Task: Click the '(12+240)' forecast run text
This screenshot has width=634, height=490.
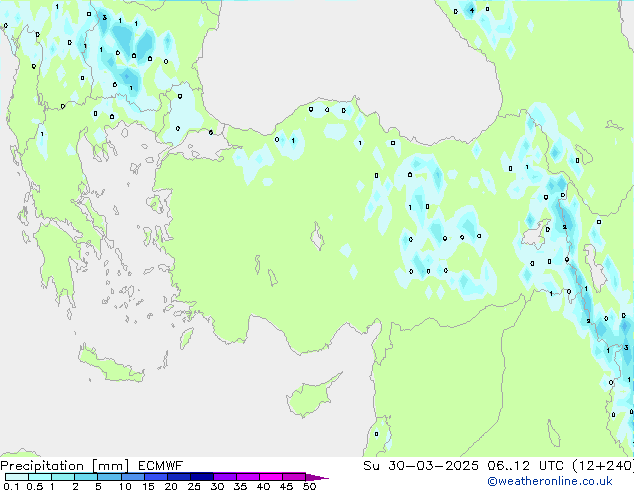Action: (x=603, y=466)
